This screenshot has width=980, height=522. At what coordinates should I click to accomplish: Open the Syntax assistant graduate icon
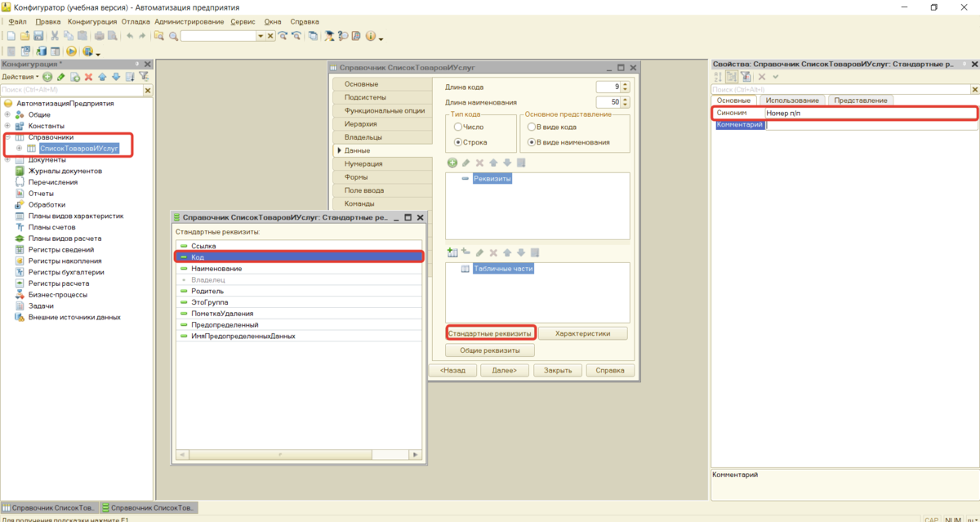(329, 36)
